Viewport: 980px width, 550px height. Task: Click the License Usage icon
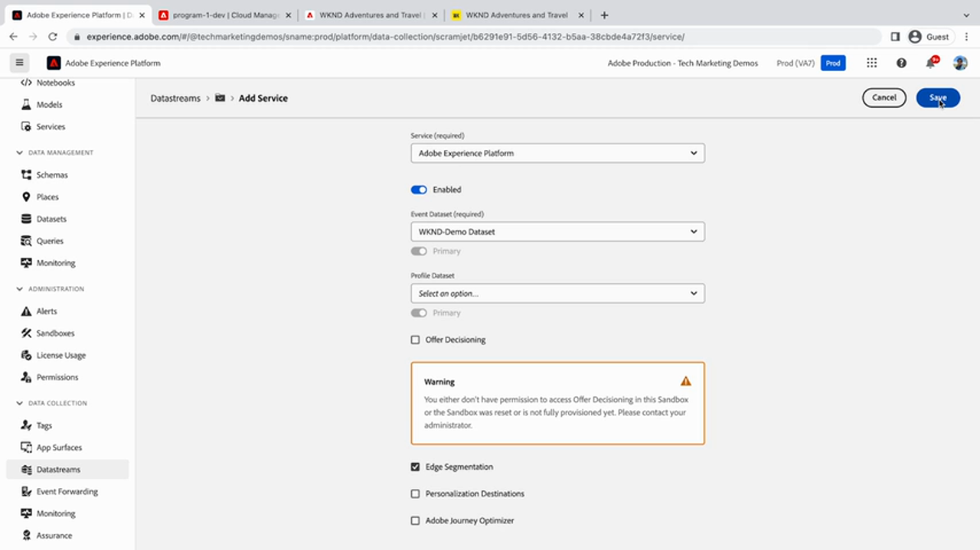[26, 356]
